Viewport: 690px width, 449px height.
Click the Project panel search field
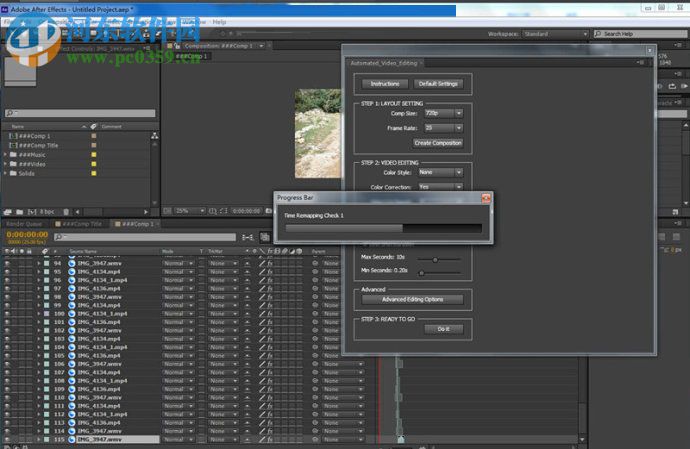click(81, 113)
